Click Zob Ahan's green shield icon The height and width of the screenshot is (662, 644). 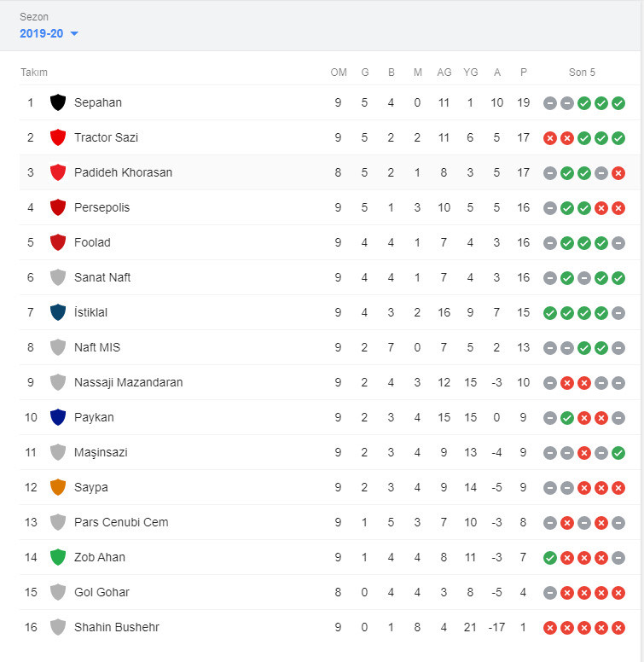click(58, 557)
